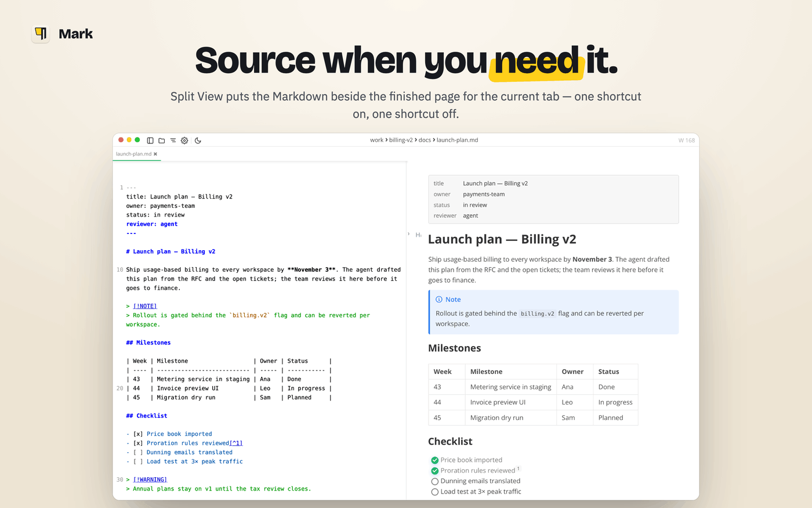The image size is (812, 508).
Task: Click '## Milestones' heading in source
Action: coord(148,343)
